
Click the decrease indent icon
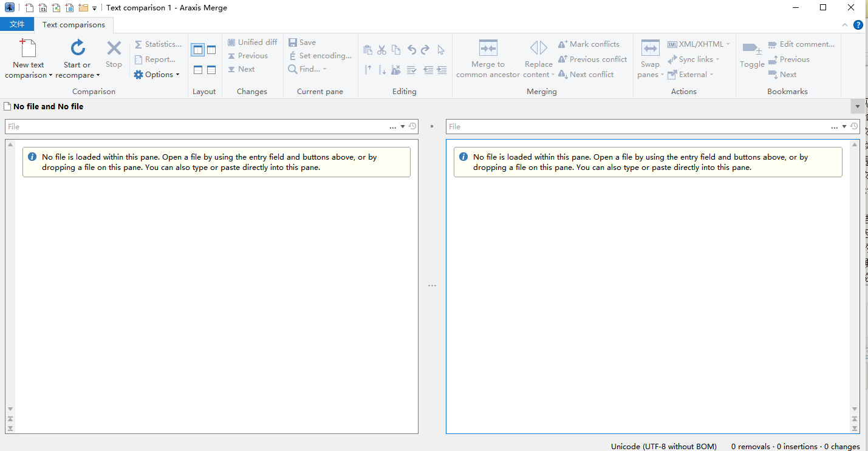click(x=428, y=70)
